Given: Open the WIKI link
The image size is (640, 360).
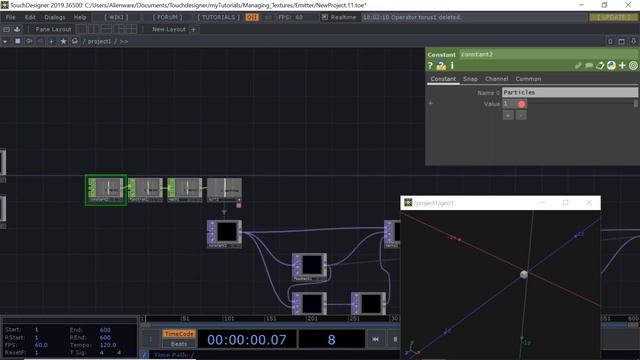Looking at the screenshot, I should pyautogui.click(x=116, y=17).
